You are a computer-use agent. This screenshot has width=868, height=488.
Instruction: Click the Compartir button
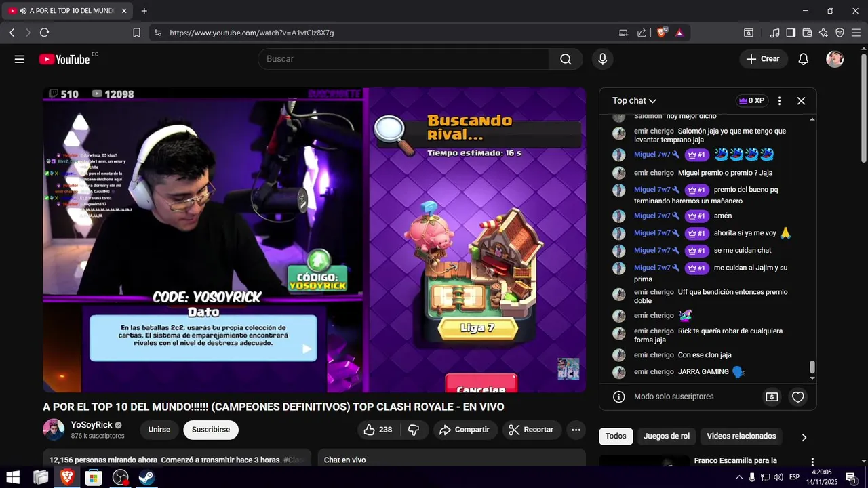point(465,430)
